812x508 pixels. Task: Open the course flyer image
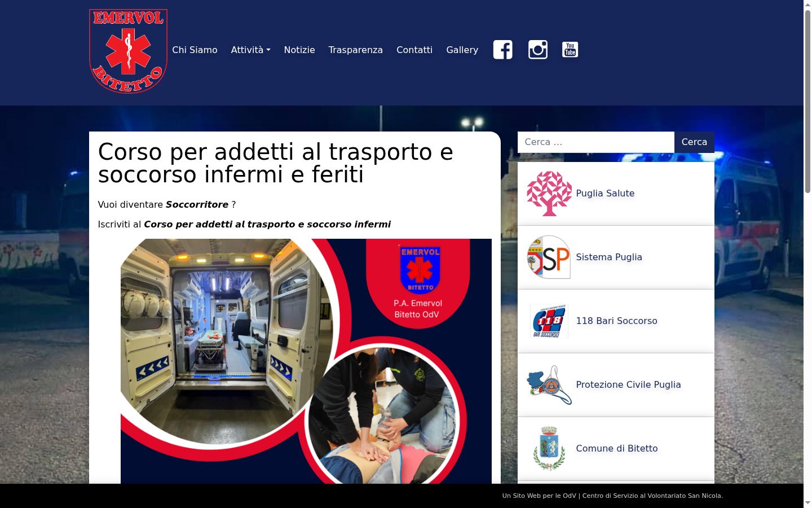click(306, 361)
